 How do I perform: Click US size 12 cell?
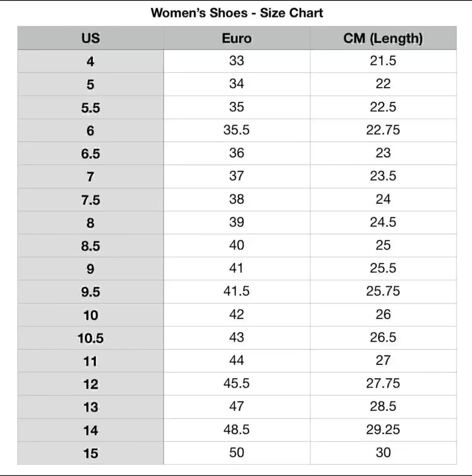(90, 384)
